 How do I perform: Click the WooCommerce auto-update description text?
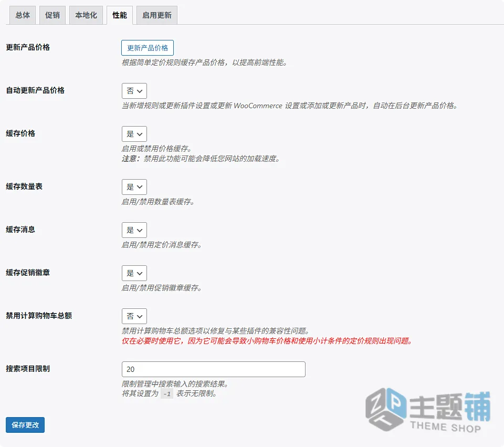(x=290, y=106)
